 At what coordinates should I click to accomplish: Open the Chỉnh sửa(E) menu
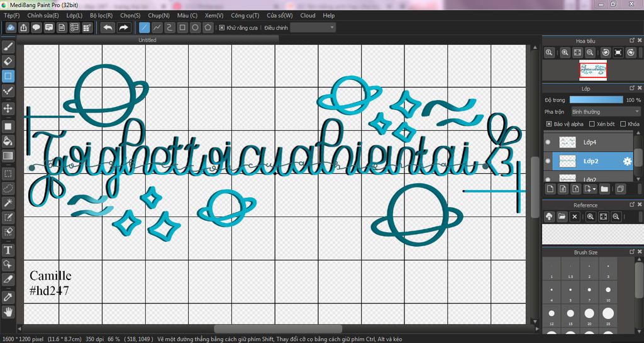pos(43,15)
